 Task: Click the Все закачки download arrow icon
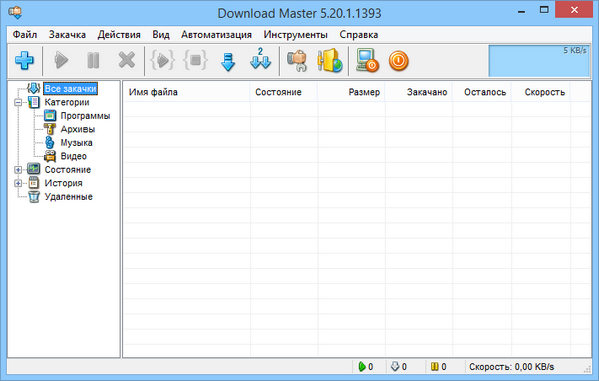(34, 89)
